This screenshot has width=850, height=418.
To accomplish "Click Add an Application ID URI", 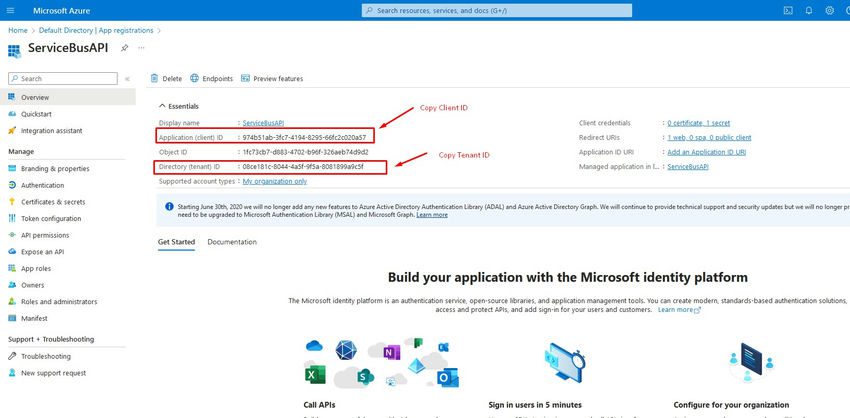I will pos(707,152).
